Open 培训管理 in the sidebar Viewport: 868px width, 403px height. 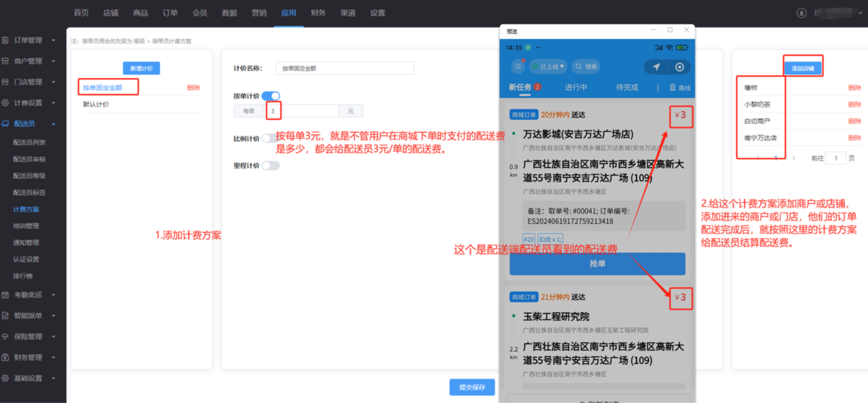click(x=26, y=226)
